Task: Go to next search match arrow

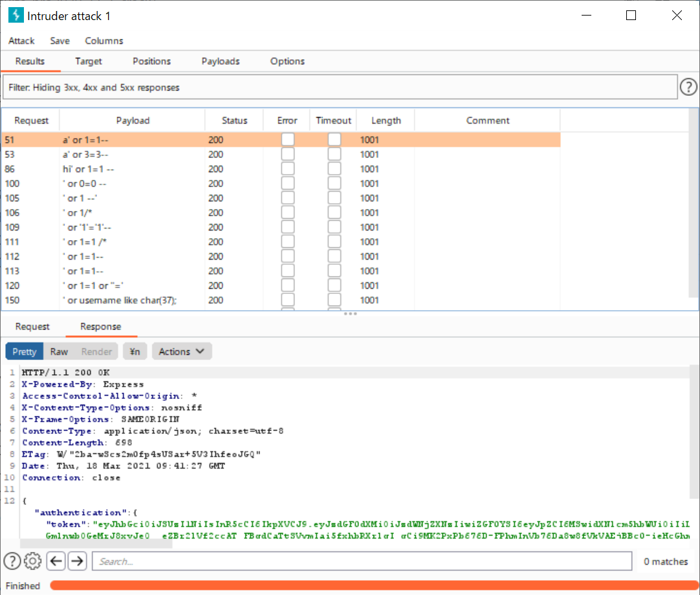Action: pos(77,561)
